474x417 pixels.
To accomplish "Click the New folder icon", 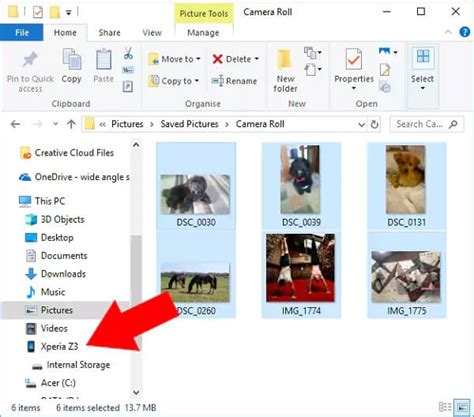I will tap(285, 60).
